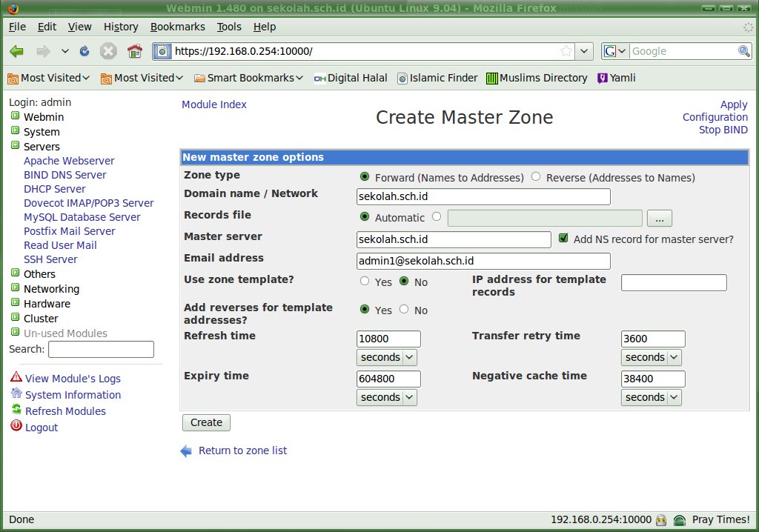The height and width of the screenshot is (532, 759).
Task: Expand the Networking category in sidebar
Action: click(x=15, y=289)
